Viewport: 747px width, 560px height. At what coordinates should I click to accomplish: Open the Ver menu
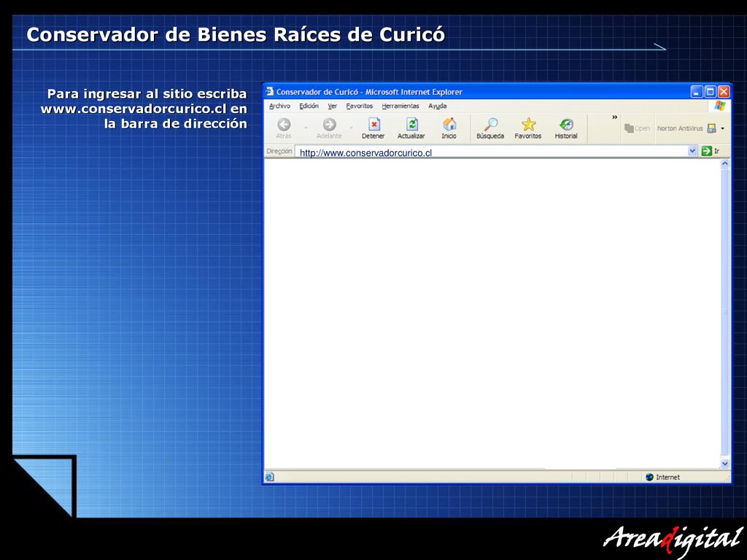pos(333,106)
